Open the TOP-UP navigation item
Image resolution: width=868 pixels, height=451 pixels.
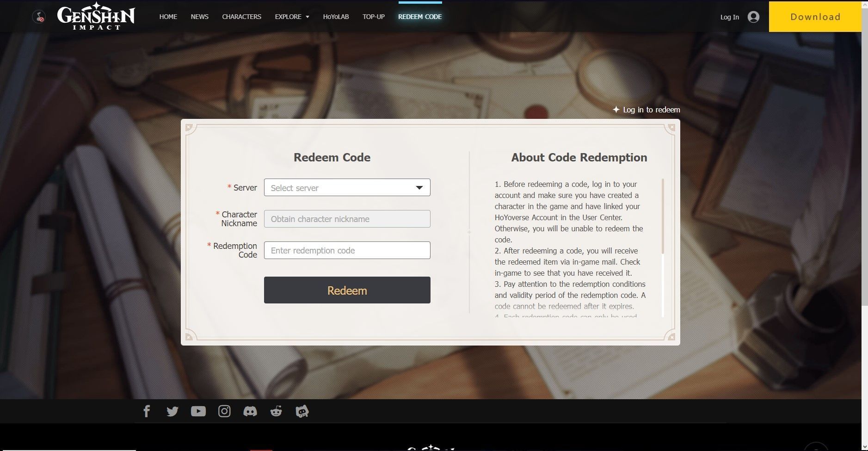(x=373, y=17)
